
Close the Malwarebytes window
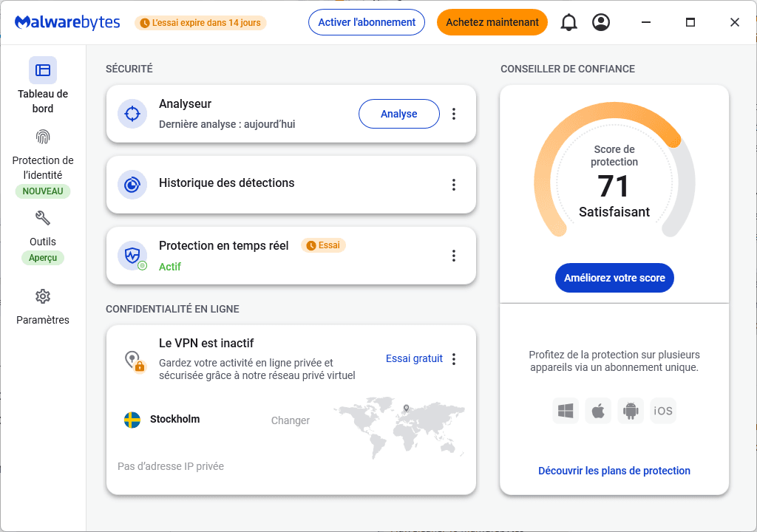(x=734, y=22)
